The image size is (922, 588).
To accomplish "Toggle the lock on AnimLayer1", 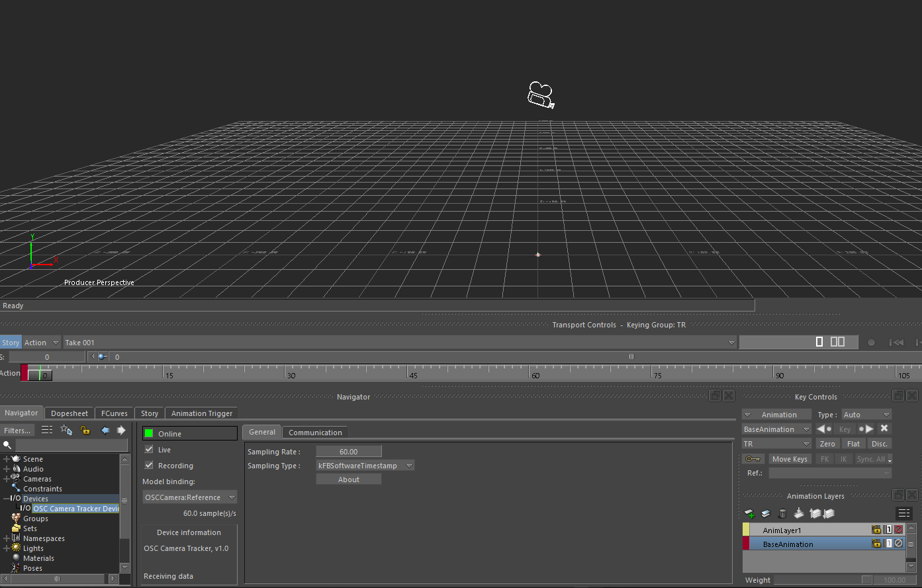I will point(876,530).
